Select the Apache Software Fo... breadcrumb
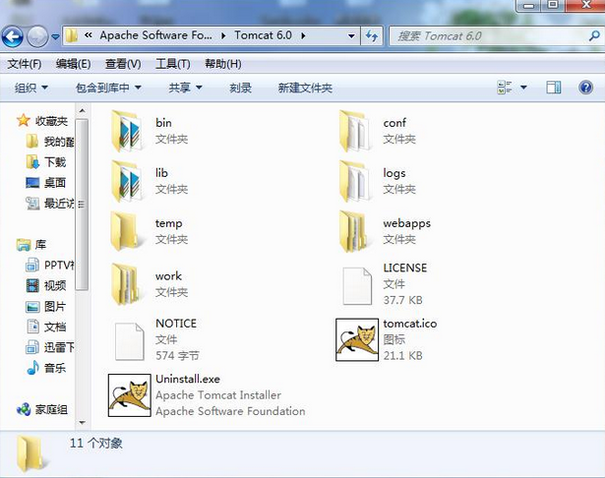The width and height of the screenshot is (605, 478). pos(156,35)
